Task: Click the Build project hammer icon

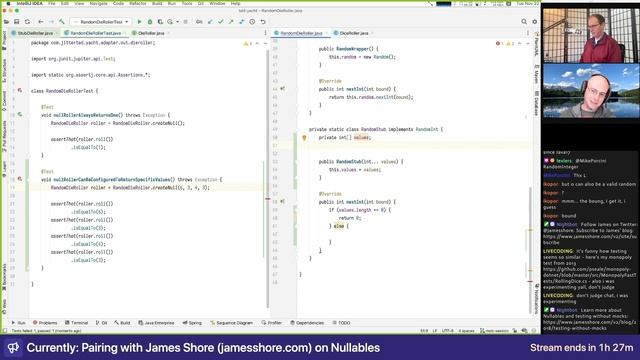Action: click(x=62, y=22)
